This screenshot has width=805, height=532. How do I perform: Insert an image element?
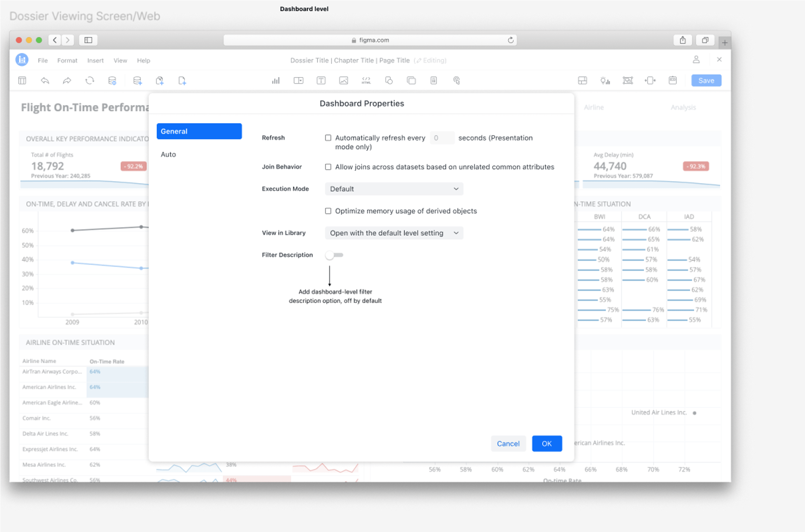click(x=343, y=81)
